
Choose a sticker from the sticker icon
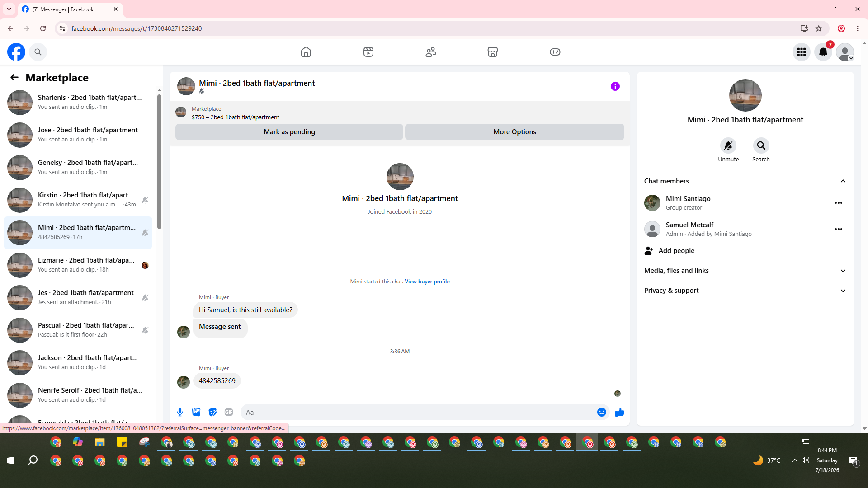(212, 412)
